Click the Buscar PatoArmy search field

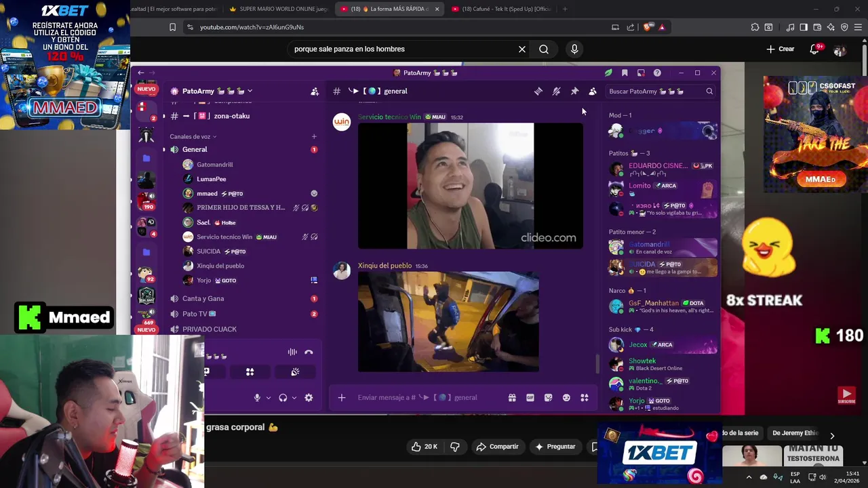pyautogui.click(x=660, y=91)
